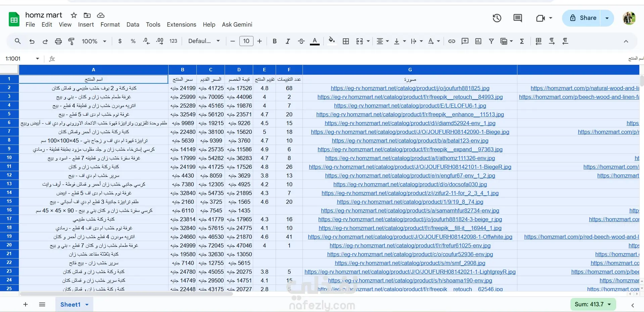Decrease decimal places

coord(146,41)
